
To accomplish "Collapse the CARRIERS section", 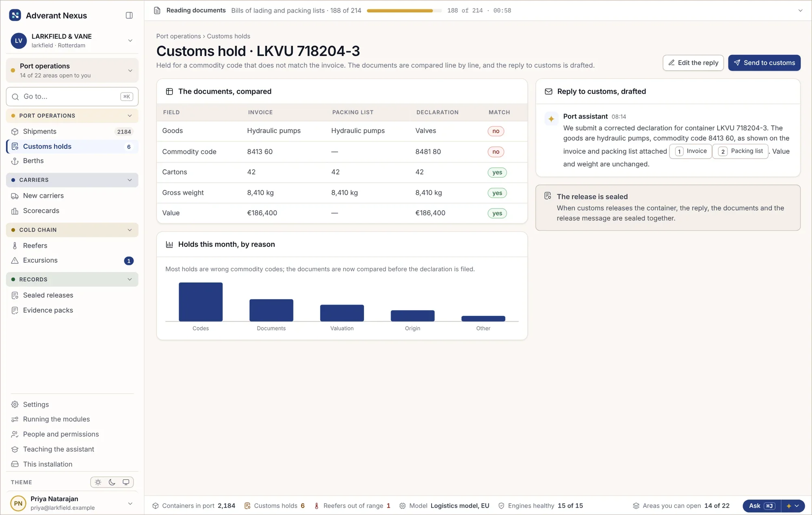I will pos(130,180).
